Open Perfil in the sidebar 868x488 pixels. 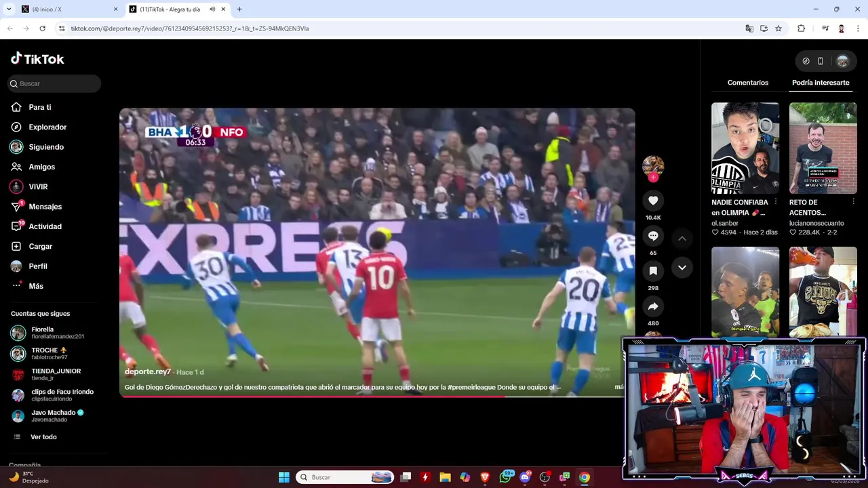(x=38, y=266)
